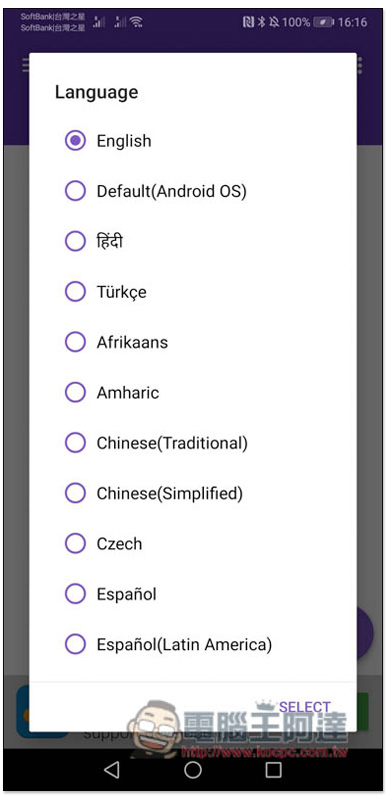Select the Czech radio button
The width and height of the screenshot is (386, 800).
point(75,544)
